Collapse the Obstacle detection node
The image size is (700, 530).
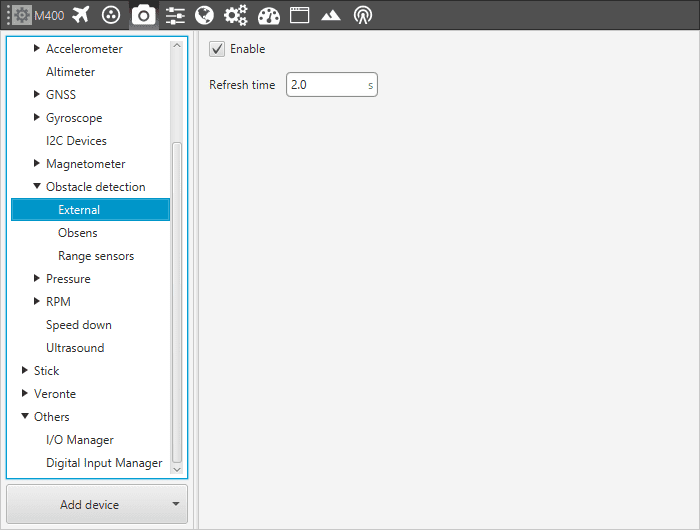coord(37,186)
